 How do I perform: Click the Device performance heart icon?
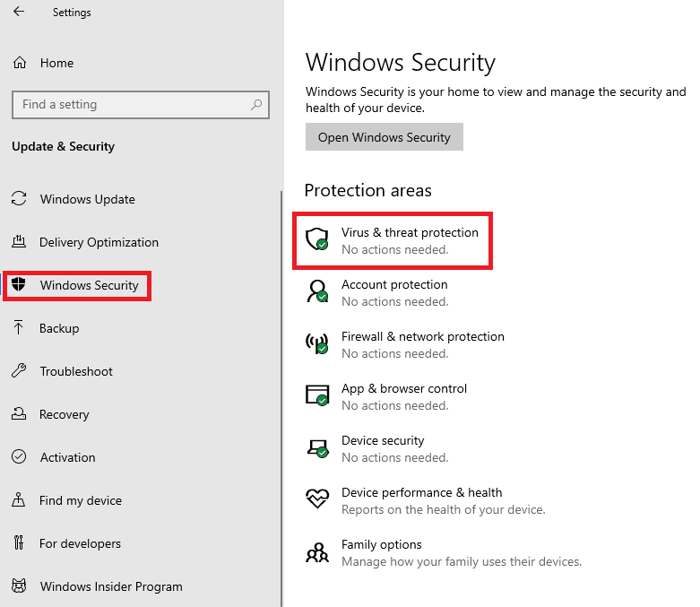point(317,499)
